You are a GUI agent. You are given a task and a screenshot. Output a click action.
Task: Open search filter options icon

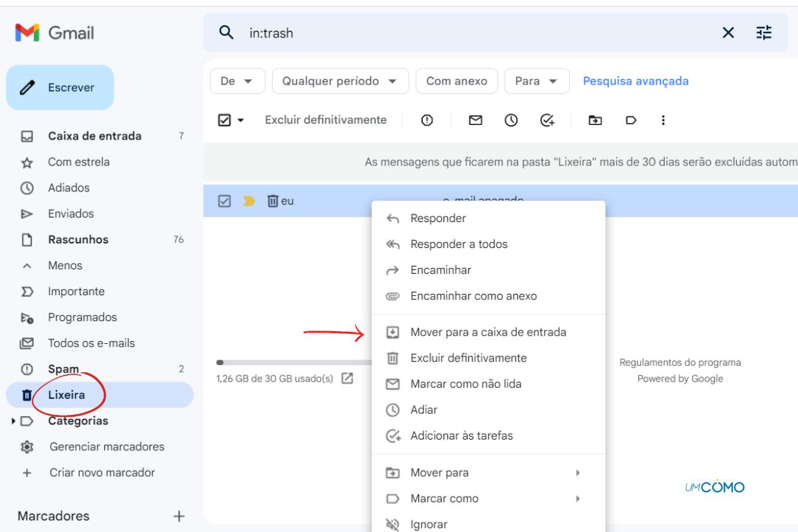pos(764,33)
